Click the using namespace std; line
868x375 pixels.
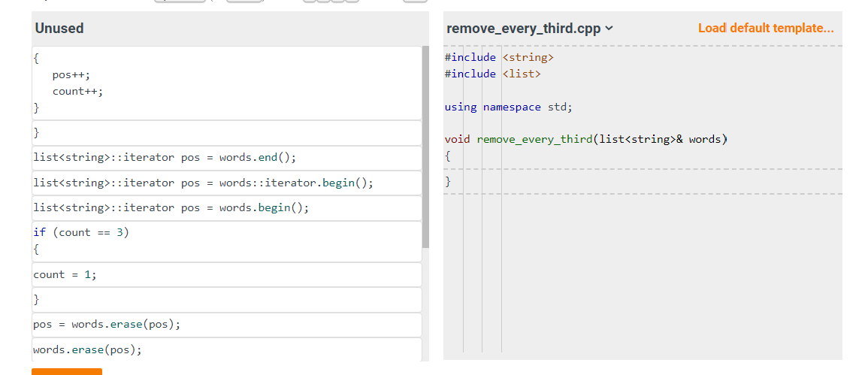tap(508, 107)
